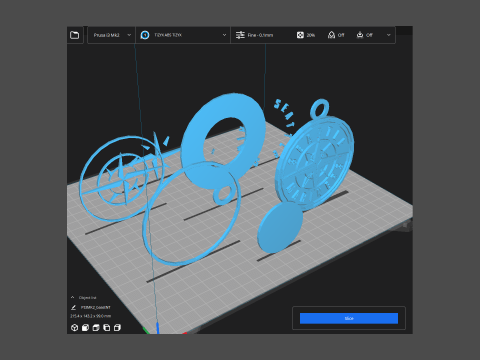Click the extruder 1 material icon

(x=145, y=35)
